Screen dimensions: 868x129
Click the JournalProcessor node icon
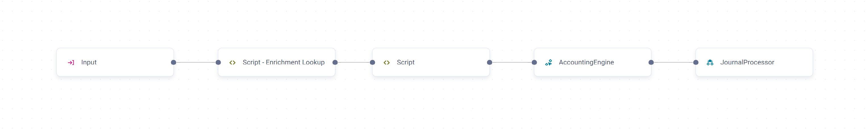pyautogui.click(x=710, y=62)
